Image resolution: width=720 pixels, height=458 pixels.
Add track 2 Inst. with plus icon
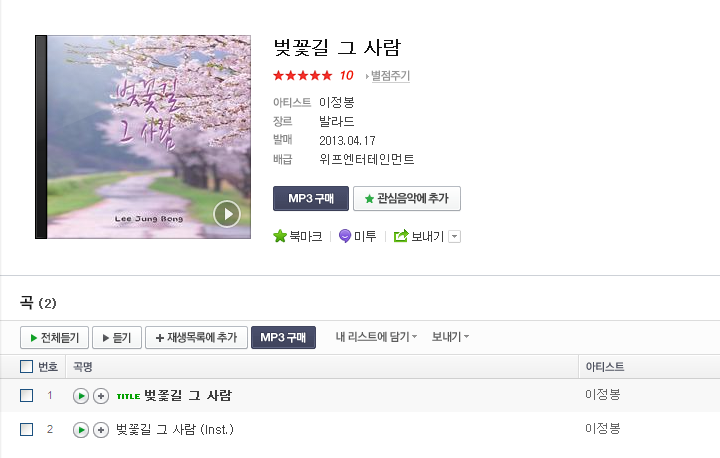(x=101, y=430)
